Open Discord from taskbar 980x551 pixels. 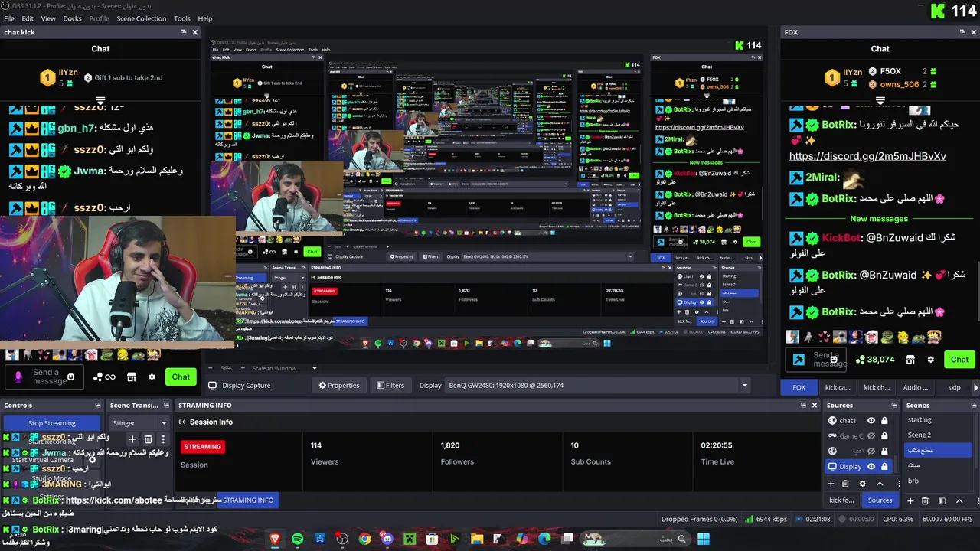coord(387,539)
